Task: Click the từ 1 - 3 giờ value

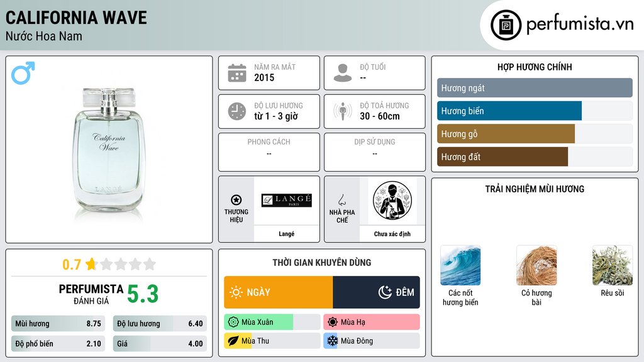Action: point(276,116)
